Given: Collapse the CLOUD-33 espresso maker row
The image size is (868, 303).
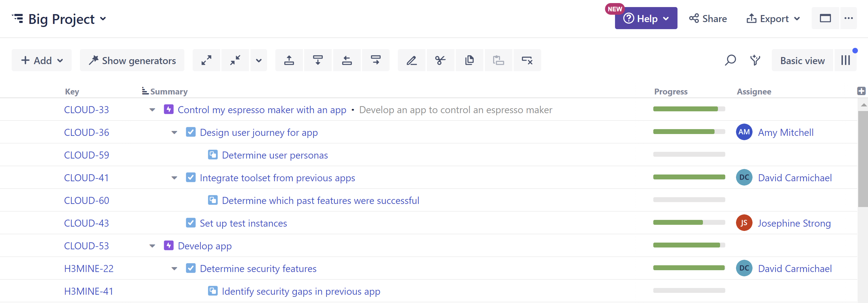Looking at the screenshot, I should pyautogui.click(x=152, y=110).
